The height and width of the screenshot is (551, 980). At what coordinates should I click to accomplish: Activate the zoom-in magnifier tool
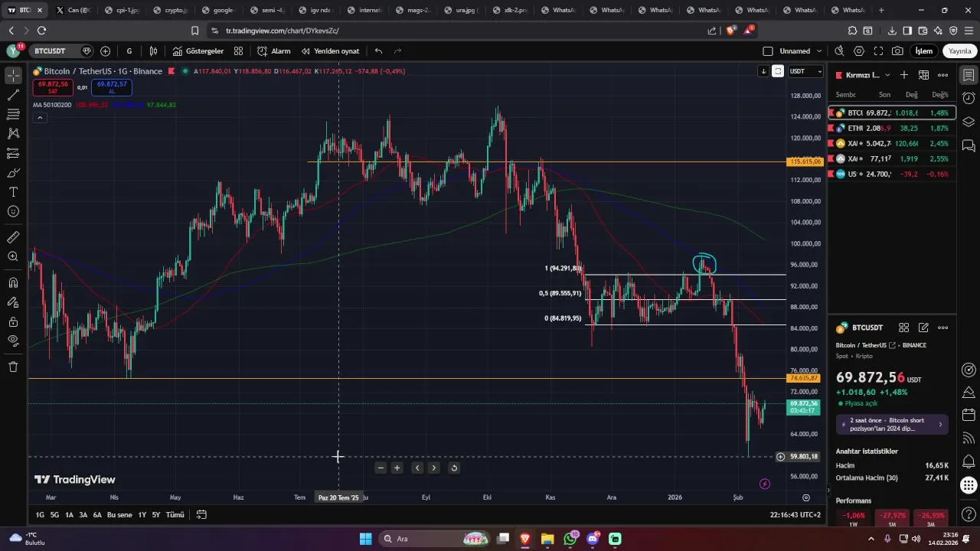coord(13,256)
